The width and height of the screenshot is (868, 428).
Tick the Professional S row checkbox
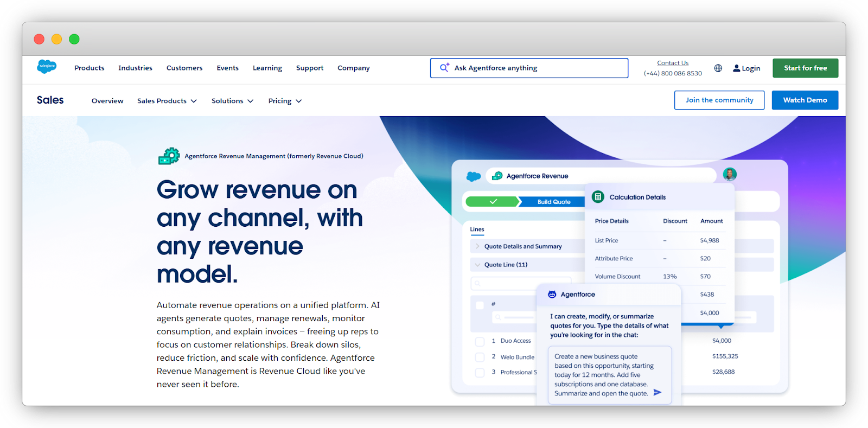[x=480, y=373]
